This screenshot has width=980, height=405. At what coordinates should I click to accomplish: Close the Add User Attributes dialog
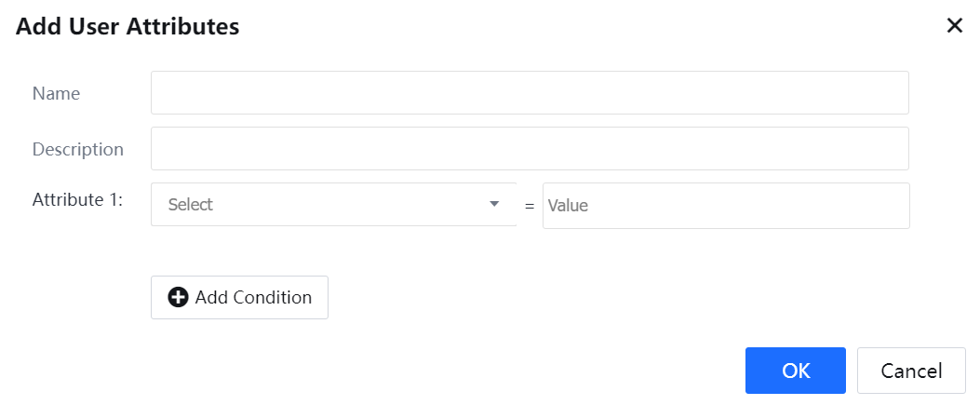pyautogui.click(x=954, y=26)
